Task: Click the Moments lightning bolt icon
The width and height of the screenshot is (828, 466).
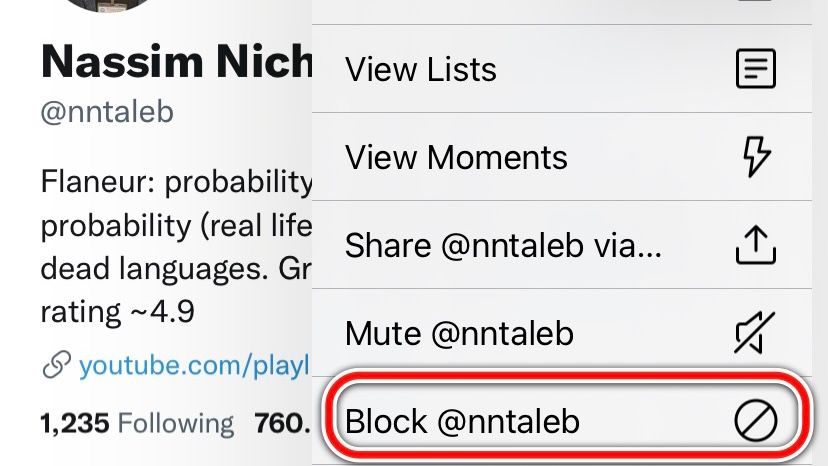Action: click(757, 158)
